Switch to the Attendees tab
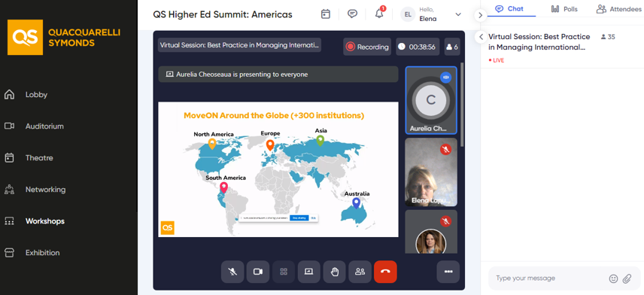The height and width of the screenshot is (295, 644). [x=619, y=9]
